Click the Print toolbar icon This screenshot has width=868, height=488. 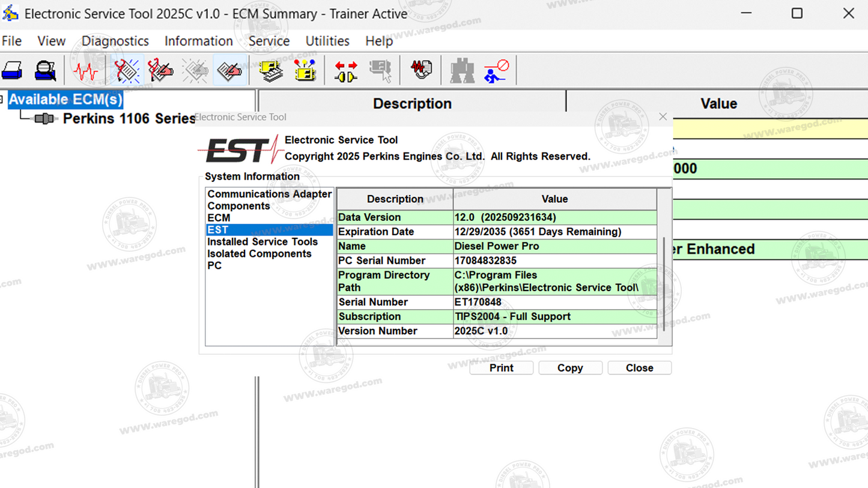tap(13, 71)
